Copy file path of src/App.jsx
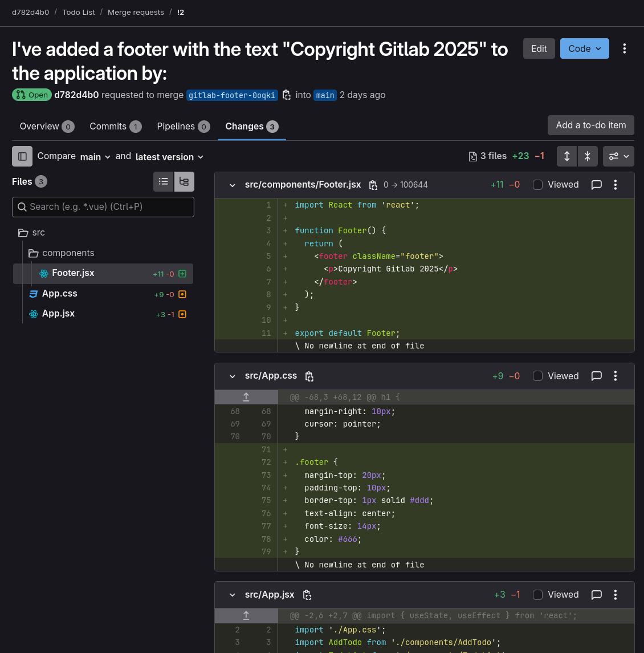The height and width of the screenshot is (653, 644). coord(307,595)
